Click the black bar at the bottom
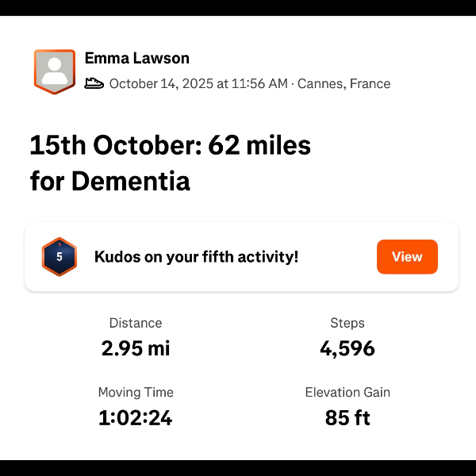Screen dimensions: 476x476 click(x=238, y=467)
